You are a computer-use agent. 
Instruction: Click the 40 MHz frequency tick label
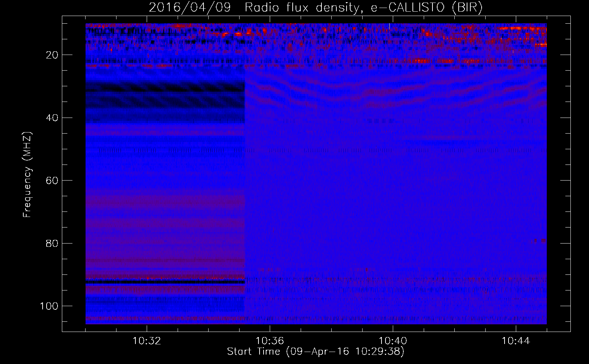click(x=52, y=118)
